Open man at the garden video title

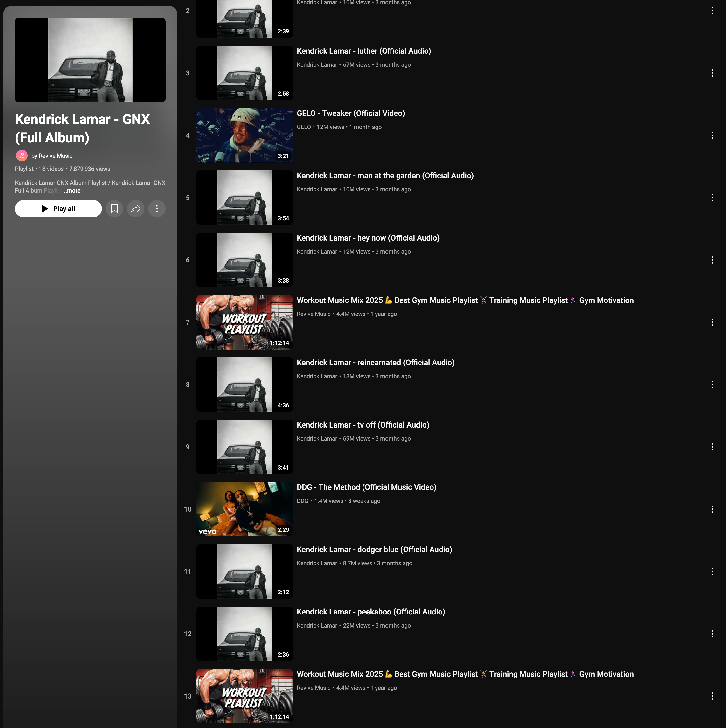click(385, 176)
